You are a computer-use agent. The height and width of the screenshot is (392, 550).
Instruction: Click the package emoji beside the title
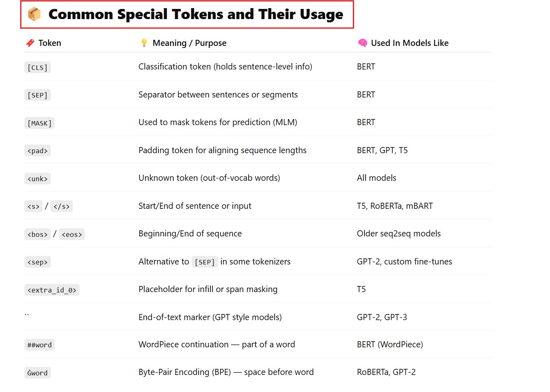pos(35,14)
